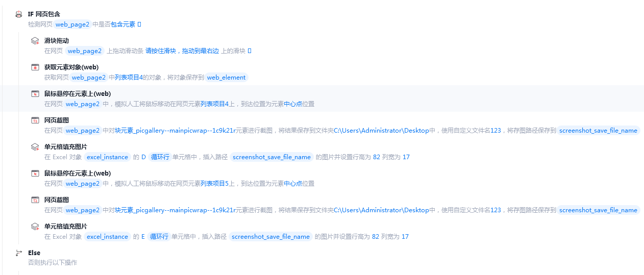
Task: Click small element icon after 包含元素
Action: (139, 24)
